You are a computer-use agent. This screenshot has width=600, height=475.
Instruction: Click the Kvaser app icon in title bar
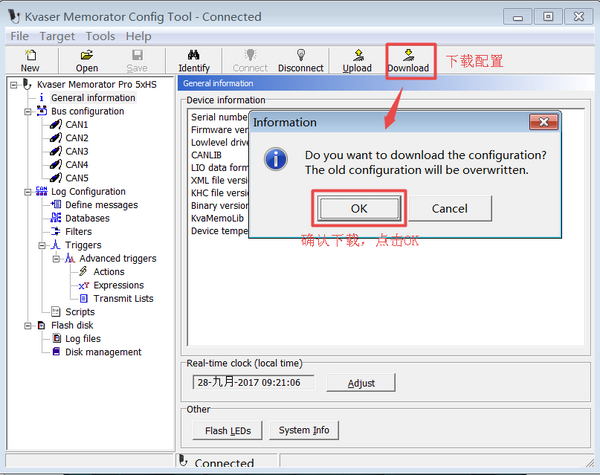coord(14,16)
